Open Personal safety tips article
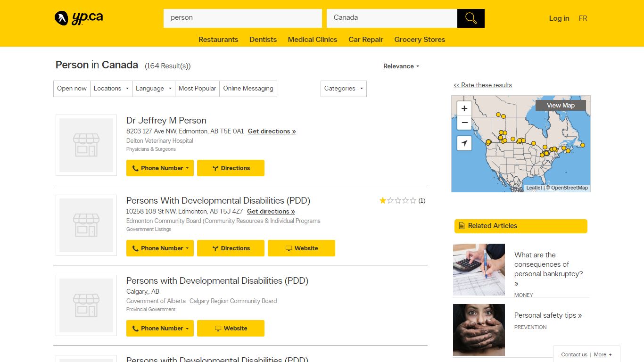This screenshot has width=644, height=362. click(548, 315)
